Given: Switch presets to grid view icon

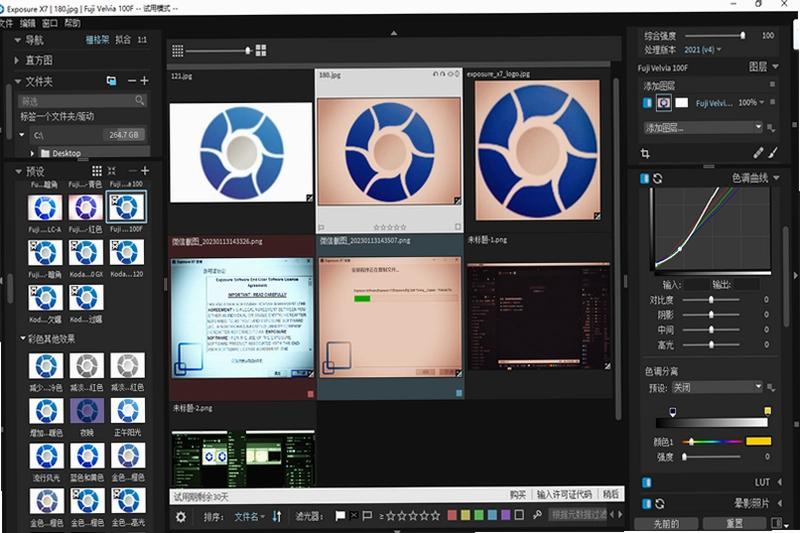Looking at the screenshot, I should (96, 170).
